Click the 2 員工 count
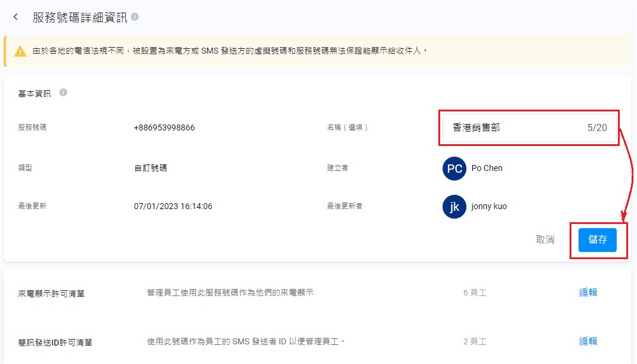This screenshot has height=364, width=637. pos(475,342)
